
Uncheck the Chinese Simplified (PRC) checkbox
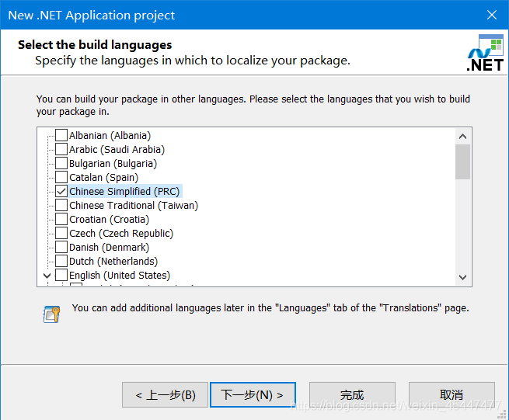click(61, 191)
